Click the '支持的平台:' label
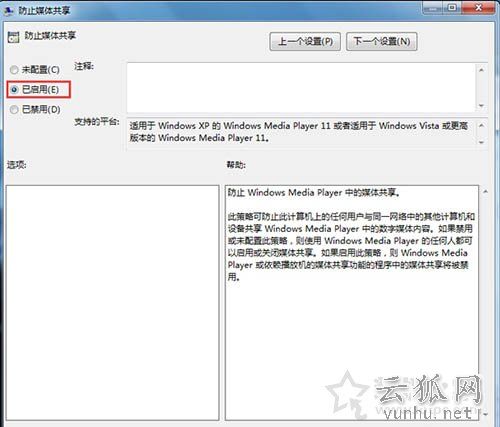500x427 pixels. pos(97,122)
